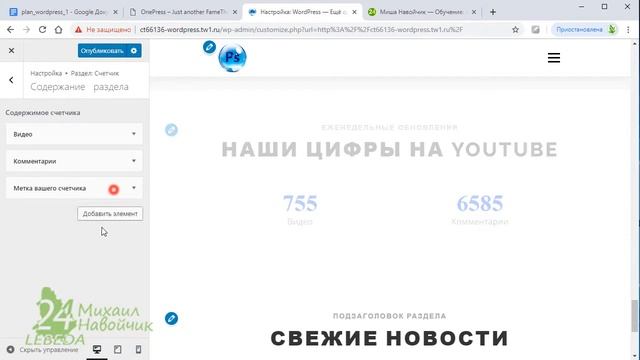Screen dimensions: 640x360
Task: Click the Свежие новости heading
Action: [x=389, y=338]
